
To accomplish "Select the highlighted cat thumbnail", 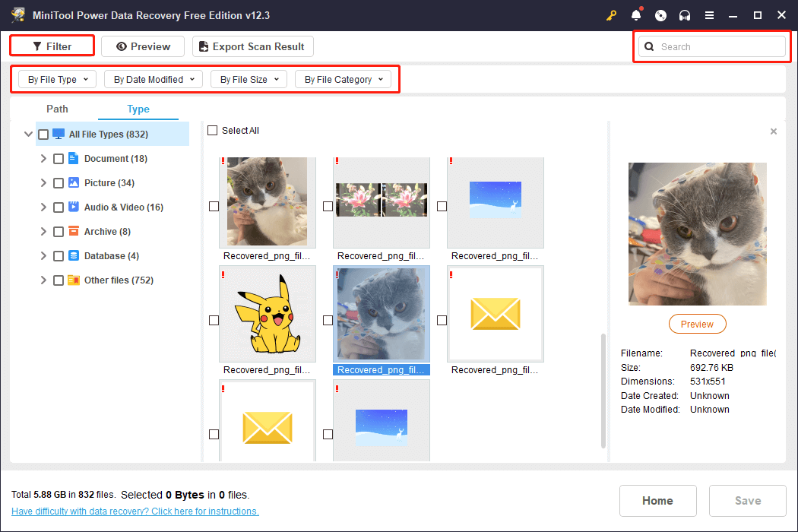I will [x=382, y=314].
